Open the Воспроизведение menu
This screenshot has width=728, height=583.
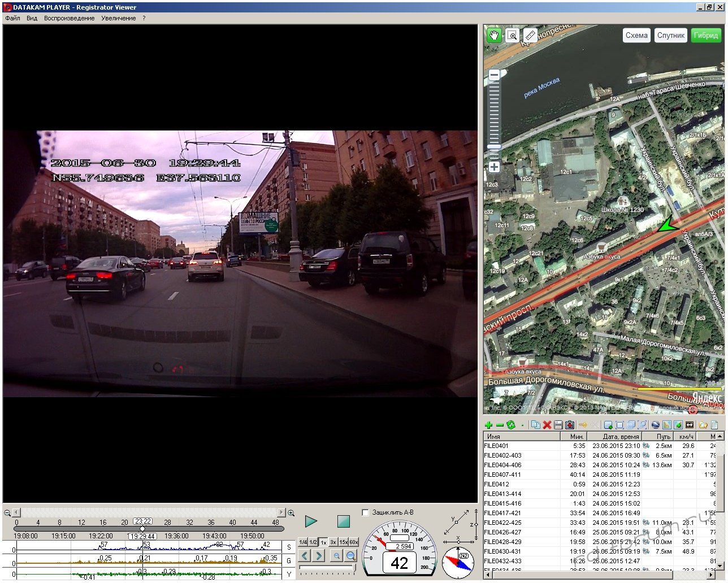point(70,18)
